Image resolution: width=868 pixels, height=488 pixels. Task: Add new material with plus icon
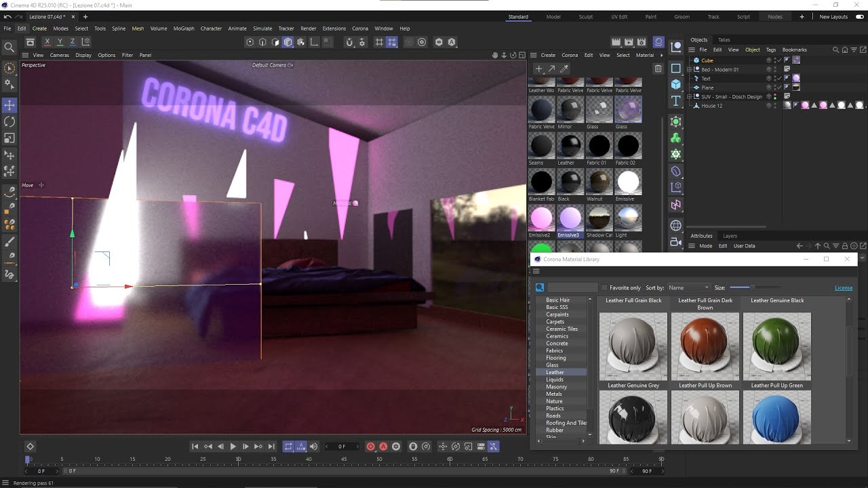point(539,68)
